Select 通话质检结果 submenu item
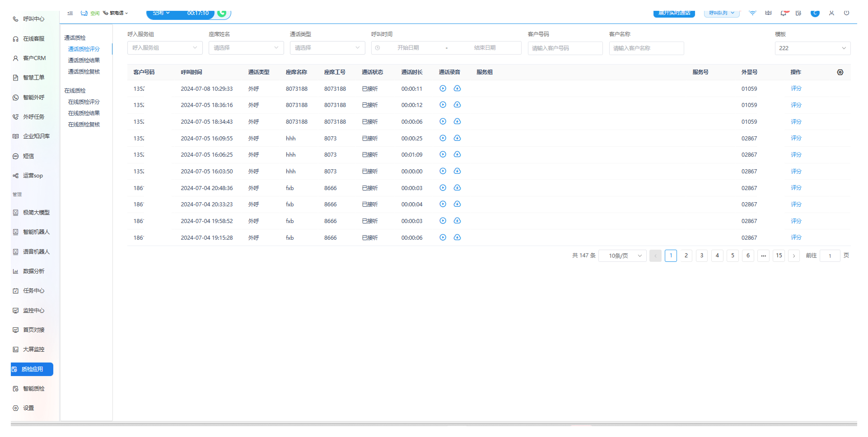 [84, 60]
